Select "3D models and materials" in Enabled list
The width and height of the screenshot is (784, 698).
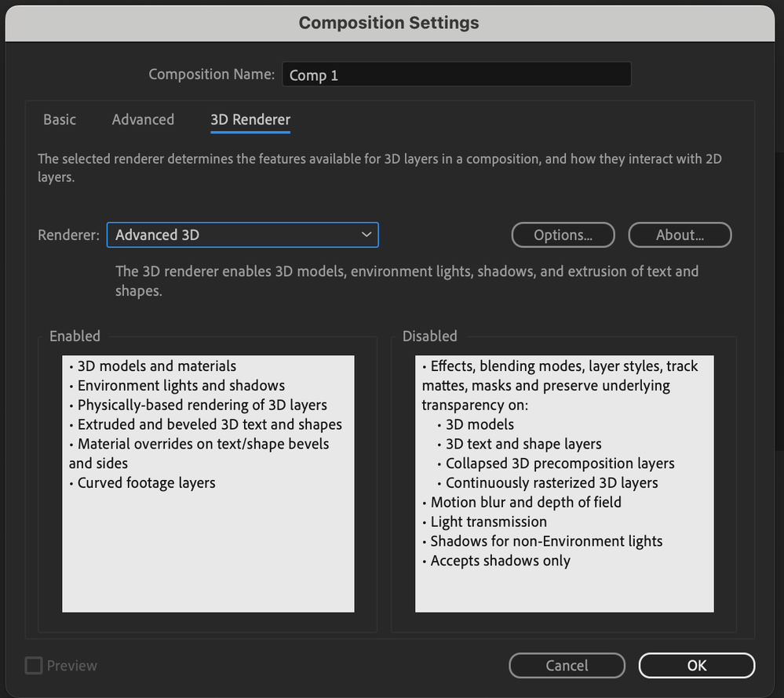pyautogui.click(x=156, y=366)
